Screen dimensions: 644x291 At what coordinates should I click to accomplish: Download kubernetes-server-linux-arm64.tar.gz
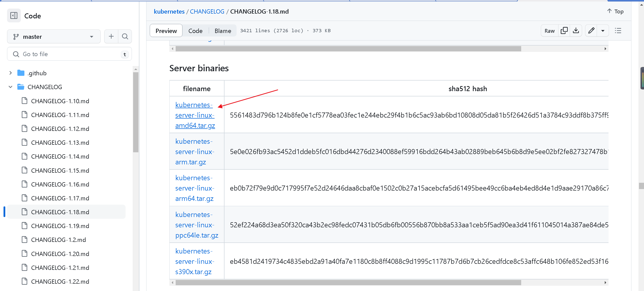(195, 188)
